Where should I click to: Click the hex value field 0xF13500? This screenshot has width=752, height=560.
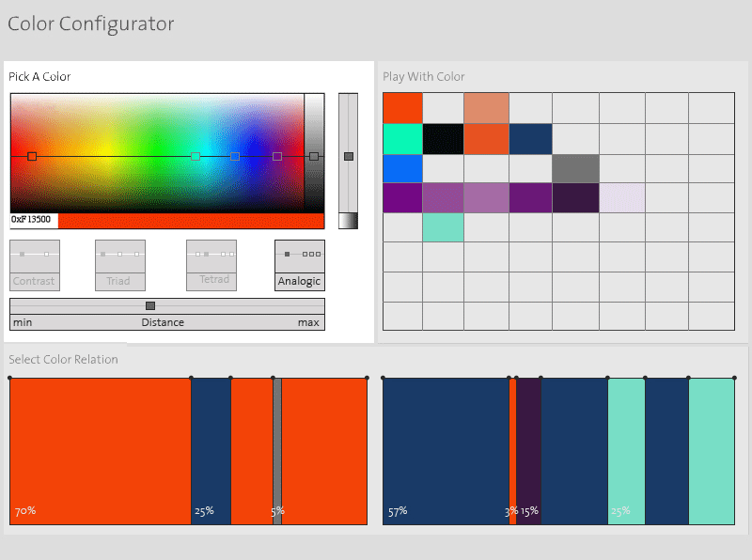click(34, 220)
